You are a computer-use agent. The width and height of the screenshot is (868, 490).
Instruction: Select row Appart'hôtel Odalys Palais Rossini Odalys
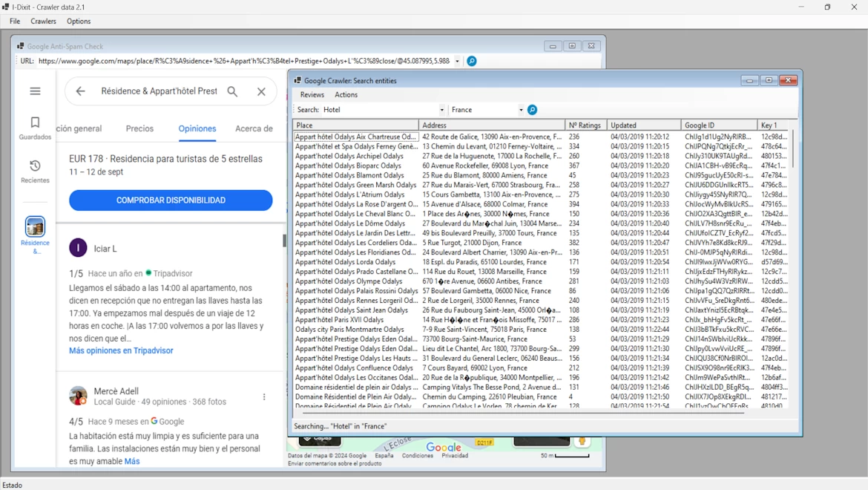[x=540, y=291]
